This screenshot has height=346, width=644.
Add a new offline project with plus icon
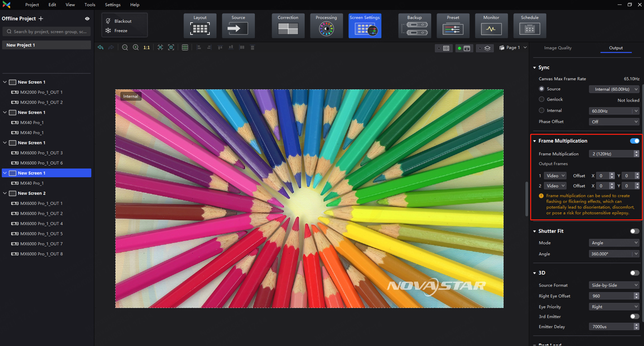click(41, 19)
